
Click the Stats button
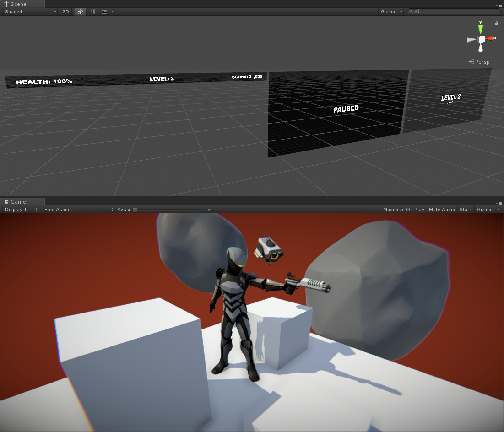pos(466,209)
